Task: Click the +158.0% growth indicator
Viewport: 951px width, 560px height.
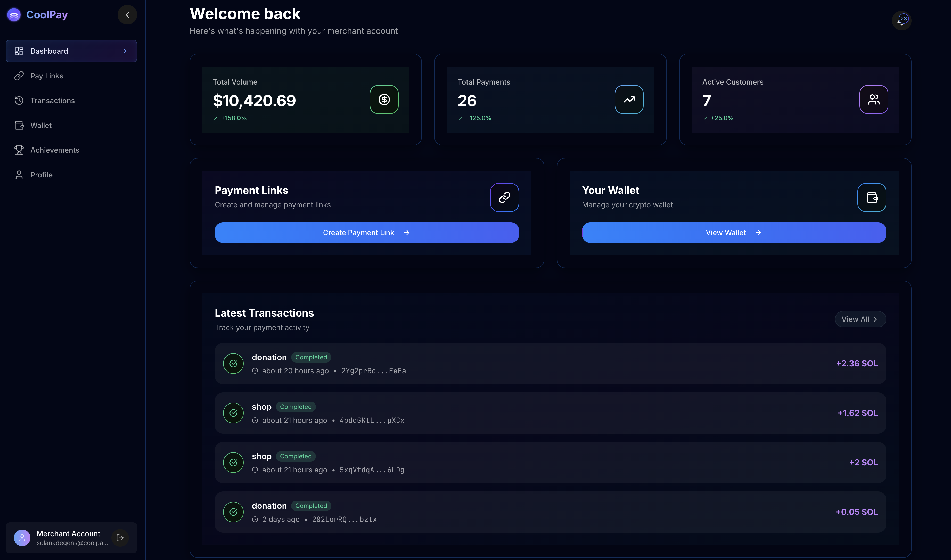Action: [x=230, y=118]
